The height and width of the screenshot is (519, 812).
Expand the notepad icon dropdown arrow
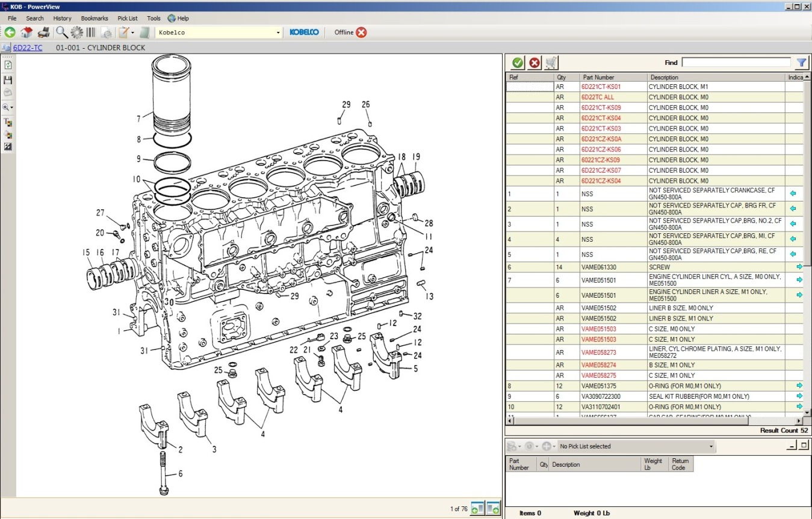pyautogui.click(x=132, y=32)
